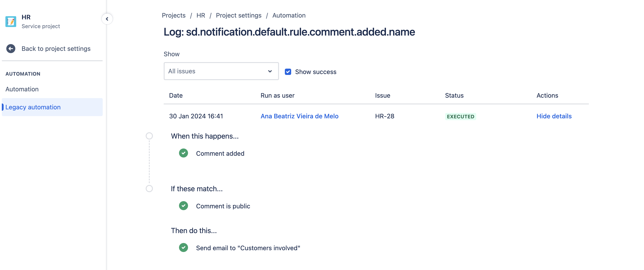Go to Projects breadcrumb

174,16
